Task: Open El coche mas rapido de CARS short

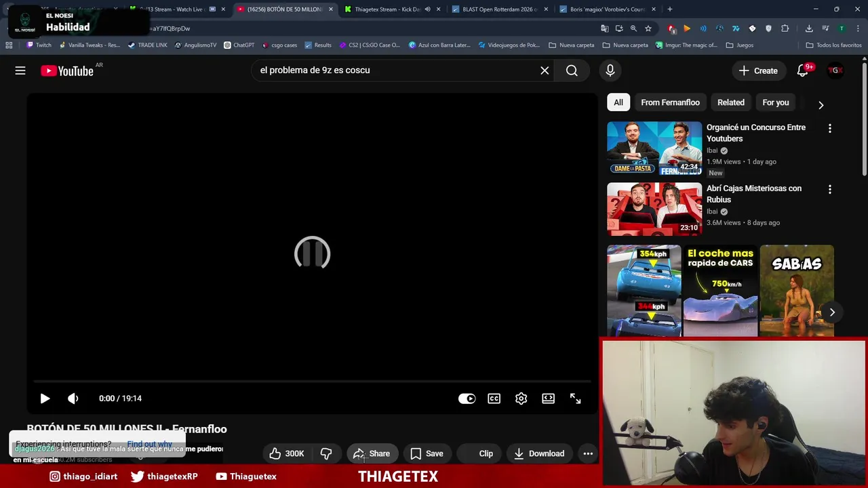Action: point(720,290)
